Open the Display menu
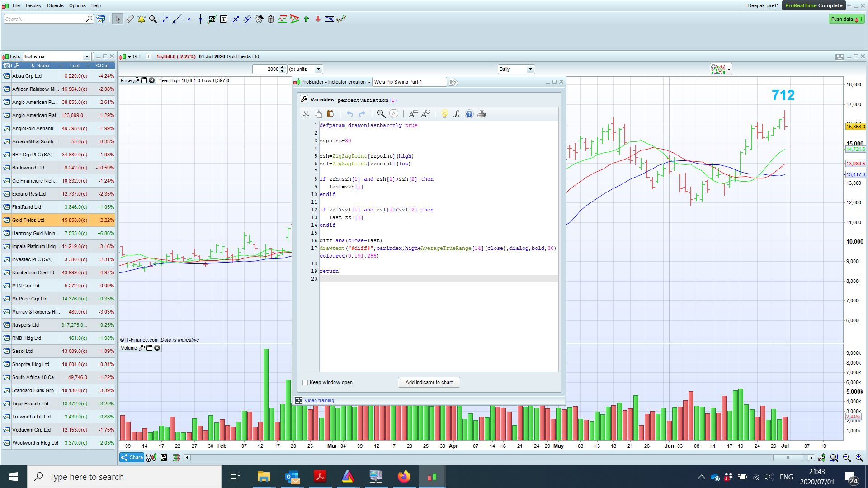The image size is (868, 488). (x=33, y=5)
